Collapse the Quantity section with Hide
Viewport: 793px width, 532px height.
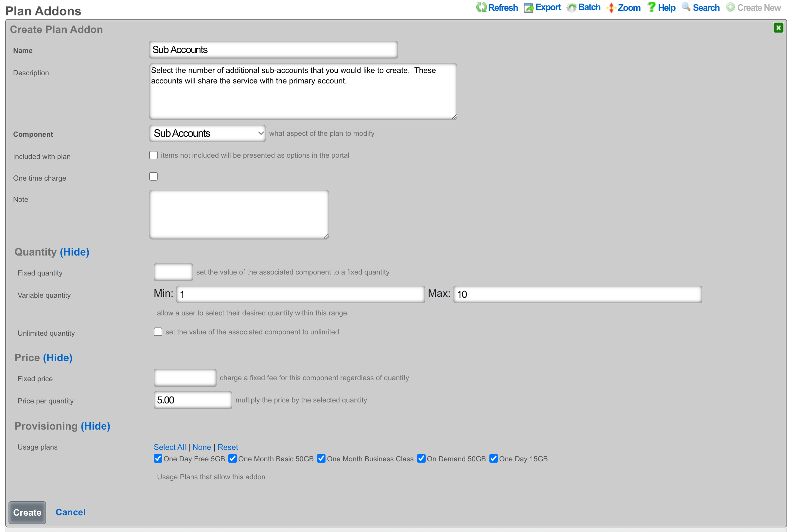pyautogui.click(x=75, y=252)
